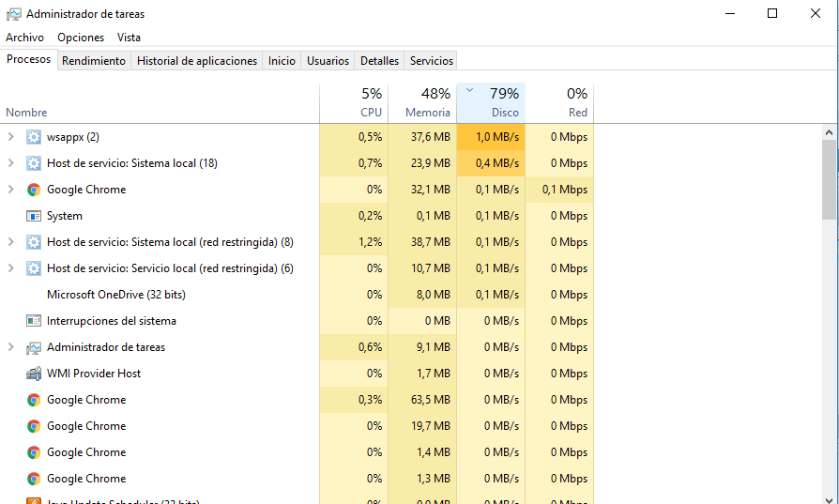Expand the first Google Chrome process group
The width and height of the screenshot is (839, 504).
pyautogui.click(x=10, y=190)
